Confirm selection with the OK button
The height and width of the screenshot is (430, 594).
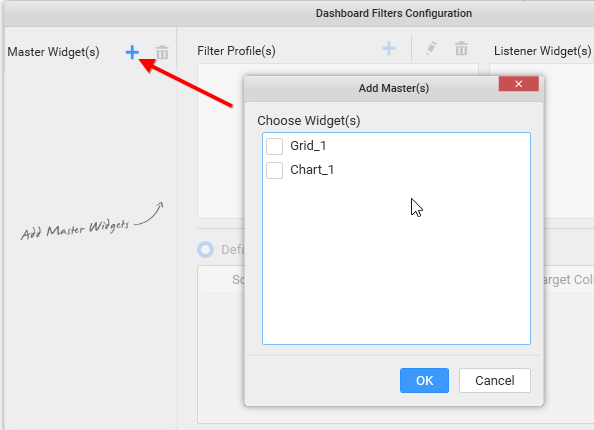[x=424, y=380]
